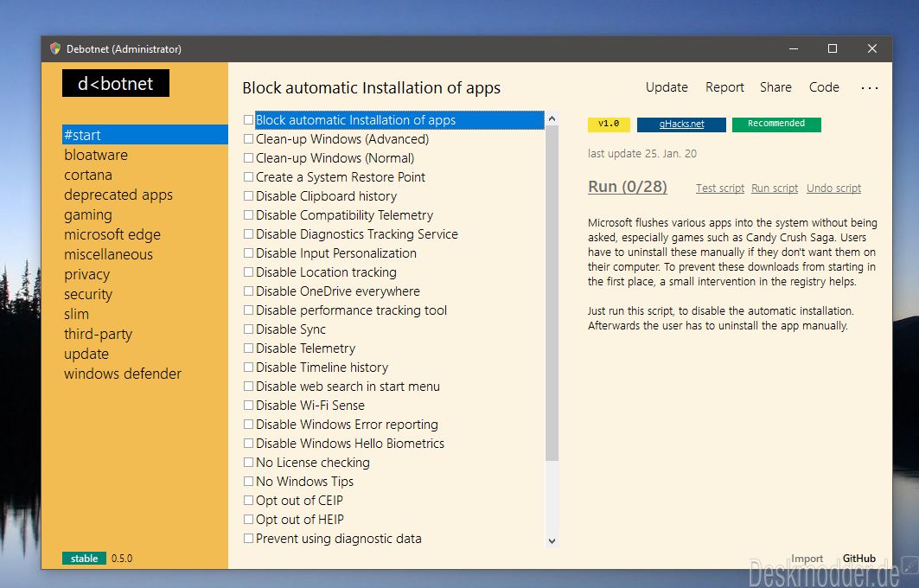Screen dimensions: 919x588
Task: Click the 'Run script' link
Action: (x=775, y=189)
